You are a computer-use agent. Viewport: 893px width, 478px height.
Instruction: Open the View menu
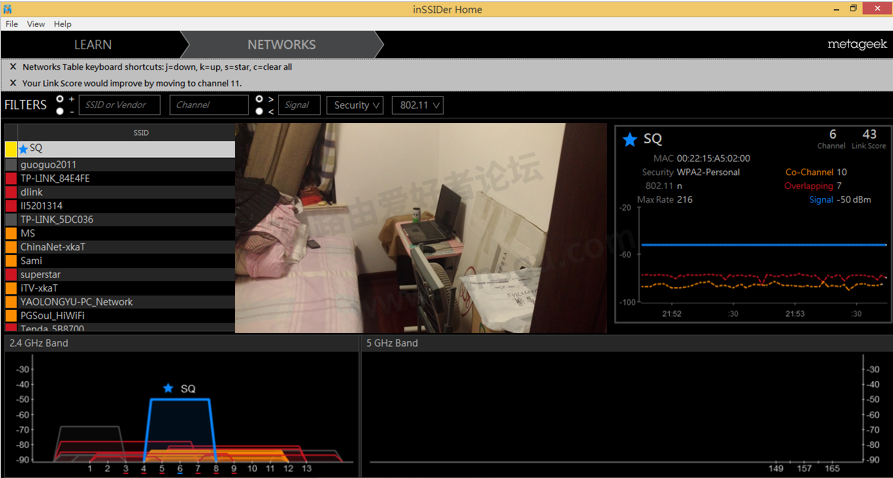36,24
